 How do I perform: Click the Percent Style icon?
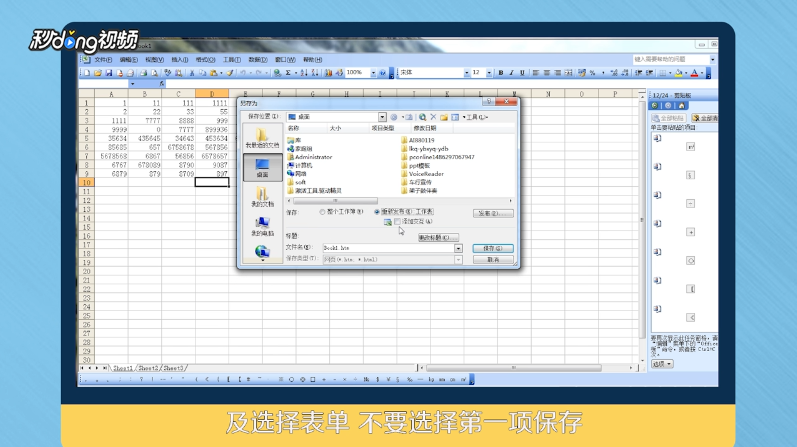click(x=593, y=73)
